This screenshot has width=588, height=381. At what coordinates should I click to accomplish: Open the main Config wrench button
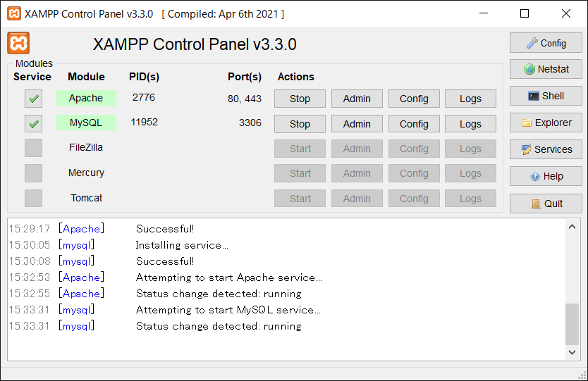(x=546, y=43)
